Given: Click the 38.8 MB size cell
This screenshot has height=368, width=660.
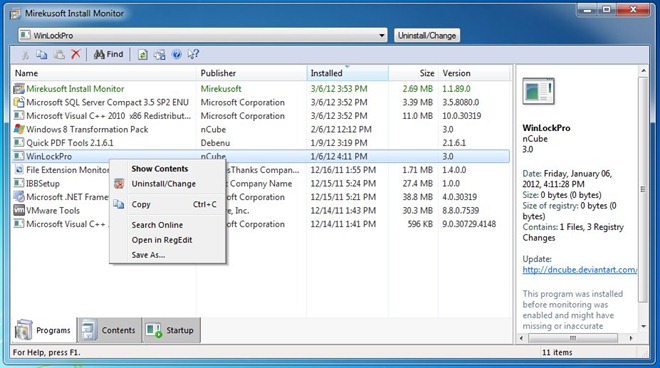Looking at the screenshot, I should (417, 197).
